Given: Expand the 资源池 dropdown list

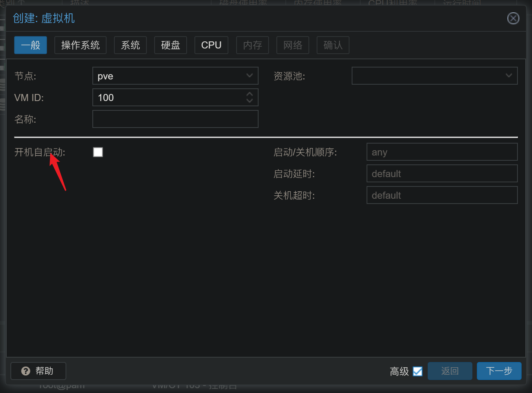Looking at the screenshot, I should point(509,76).
